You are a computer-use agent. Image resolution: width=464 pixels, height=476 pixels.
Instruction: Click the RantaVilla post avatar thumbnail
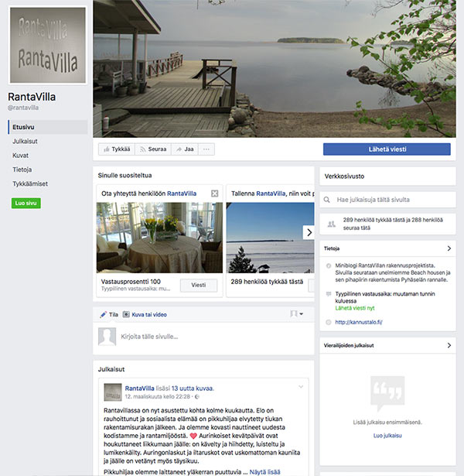pyautogui.click(x=113, y=392)
